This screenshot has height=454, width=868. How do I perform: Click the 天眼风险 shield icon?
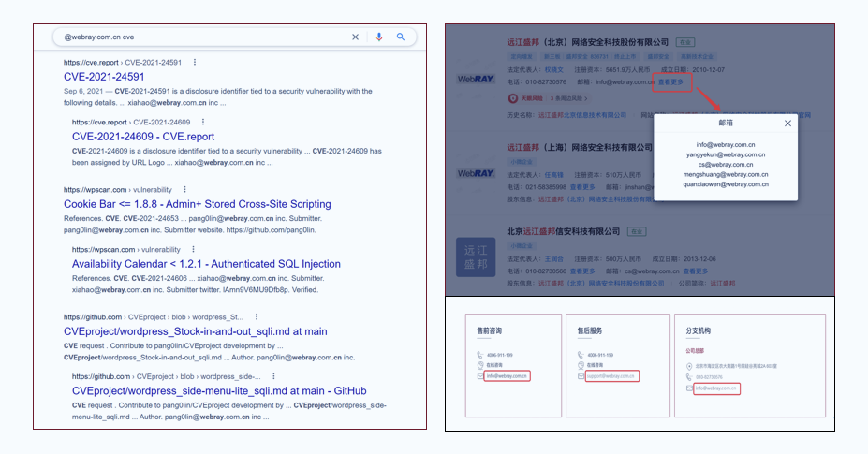click(x=513, y=98)
